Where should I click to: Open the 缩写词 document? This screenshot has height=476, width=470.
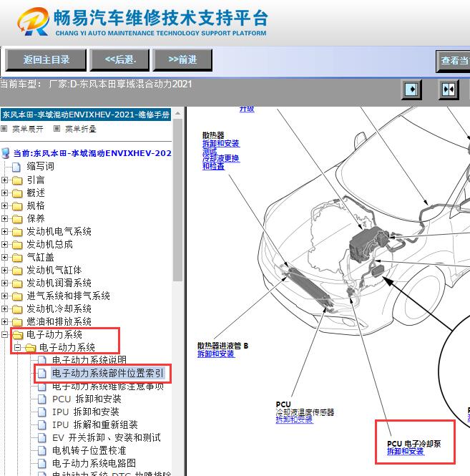tap(40, 166)
